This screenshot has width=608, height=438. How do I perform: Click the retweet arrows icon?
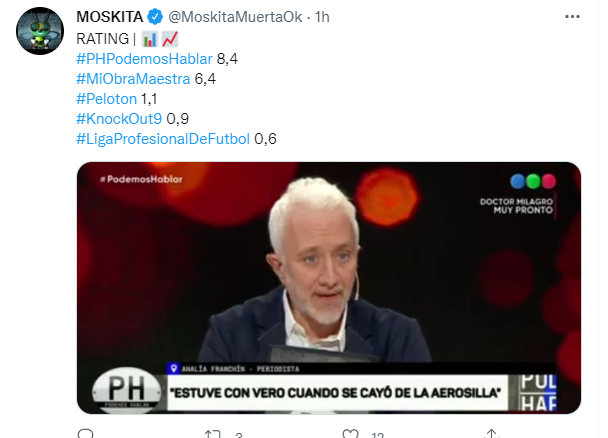pos(212,434)
